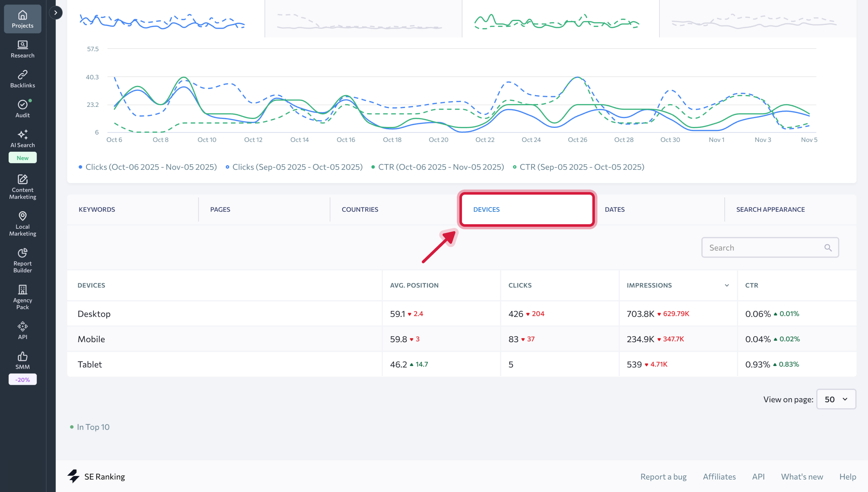Open the Backlinks section
Screen dimensions: 868x492
(x=22, y=79)
